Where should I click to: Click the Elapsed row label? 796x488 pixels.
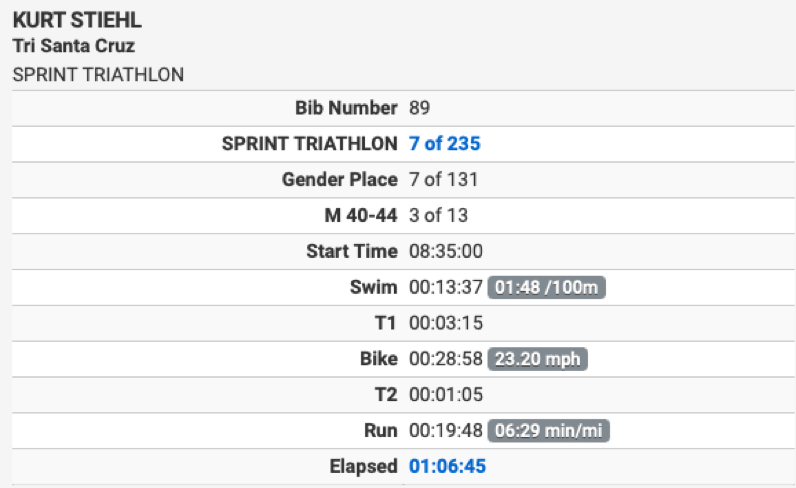click(363, 466)
